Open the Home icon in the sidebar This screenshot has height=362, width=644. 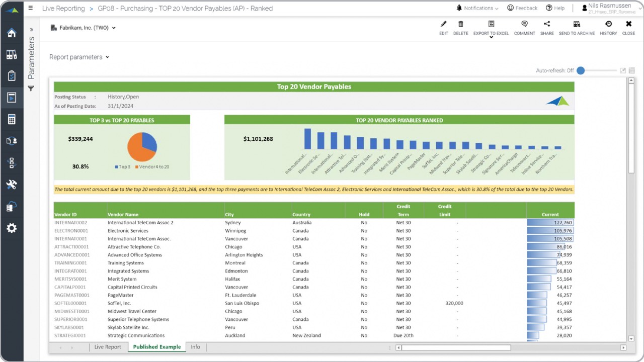point(12,32)
